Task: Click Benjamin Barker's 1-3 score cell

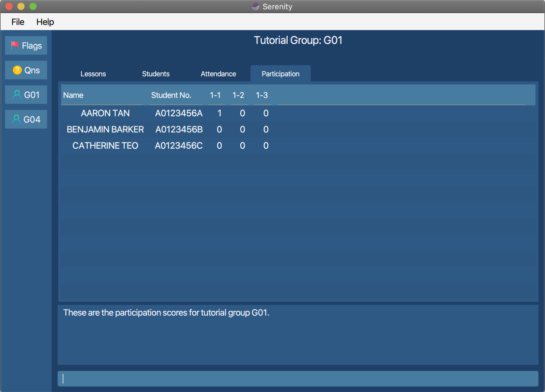Action: (x=266, y=129)
